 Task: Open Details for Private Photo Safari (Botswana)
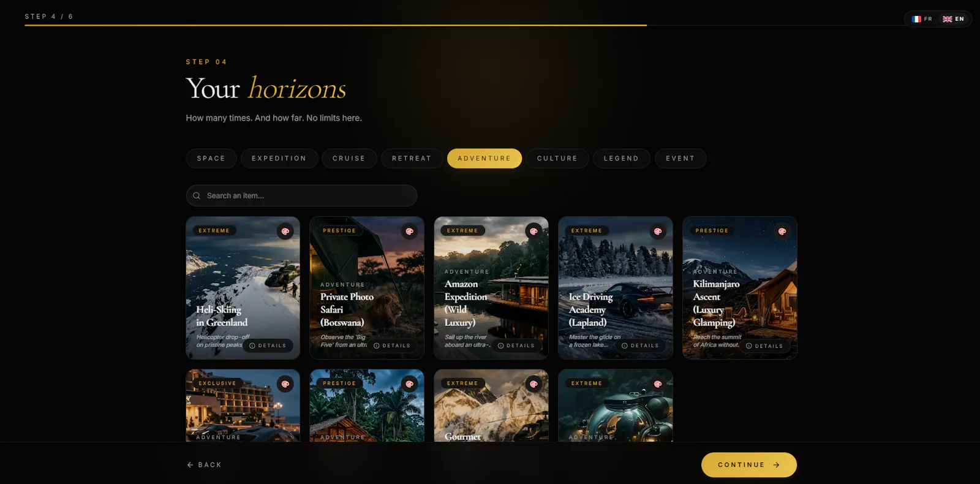392,346
